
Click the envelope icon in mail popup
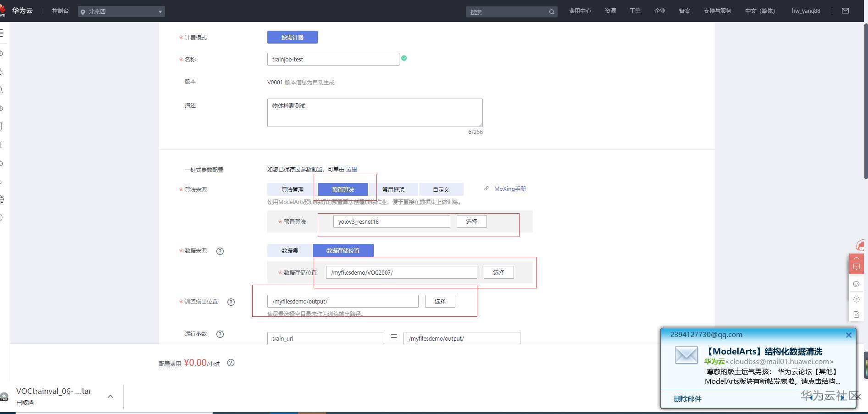click(x=686, y=355)
